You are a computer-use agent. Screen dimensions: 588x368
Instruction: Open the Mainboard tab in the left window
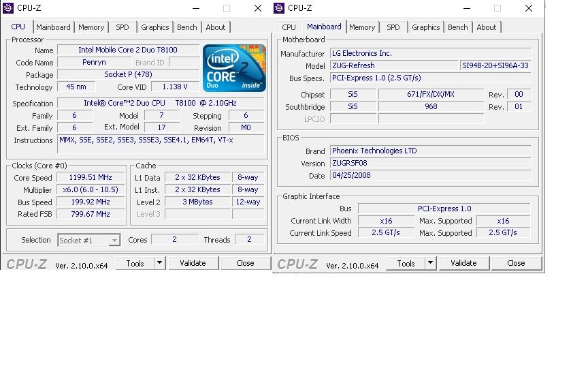[53, 27]
